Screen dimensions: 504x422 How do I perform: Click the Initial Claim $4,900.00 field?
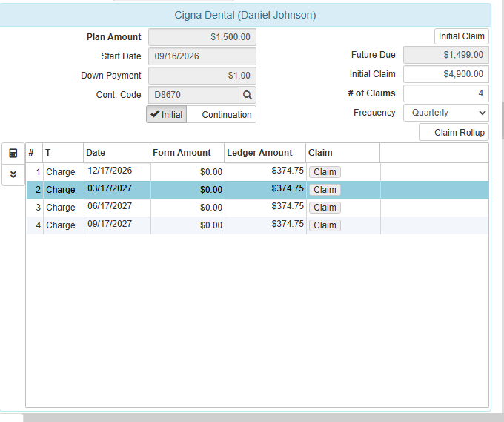click(x=446, y=74)
